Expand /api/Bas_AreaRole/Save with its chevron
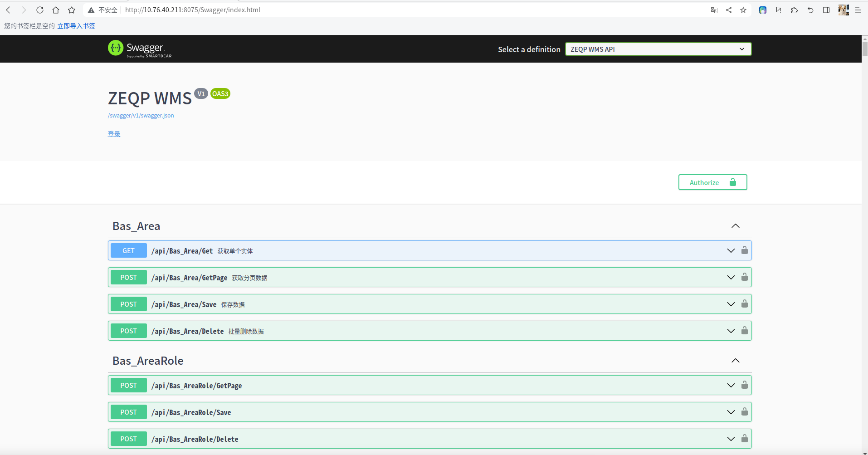Screen dimensions: 868x455 point(731,412)
